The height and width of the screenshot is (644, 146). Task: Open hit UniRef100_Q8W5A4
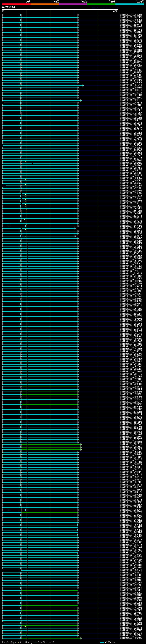click(x=131, y=15)
